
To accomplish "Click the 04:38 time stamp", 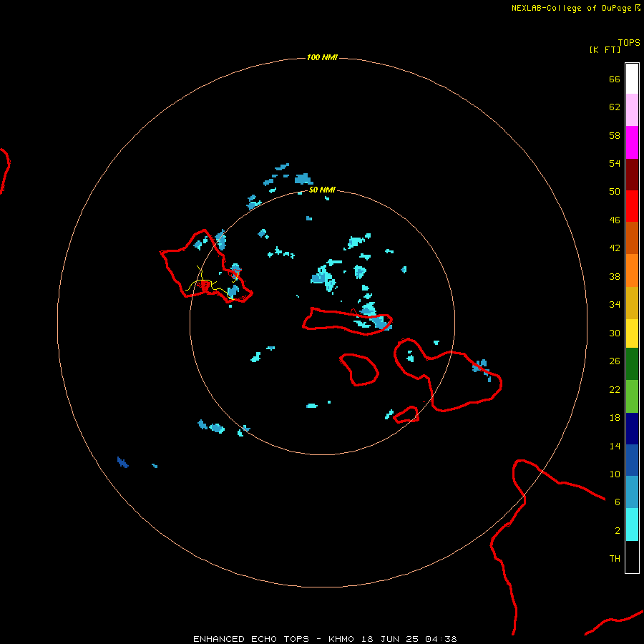I will [x=441, y=639].
